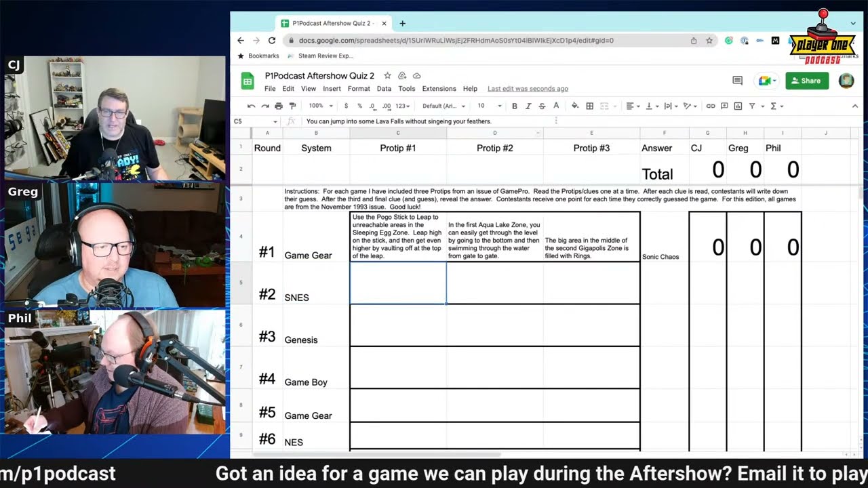This screenshot has height=488, width=868.
Task: Decrease decimal places
Action: [372, 106]
